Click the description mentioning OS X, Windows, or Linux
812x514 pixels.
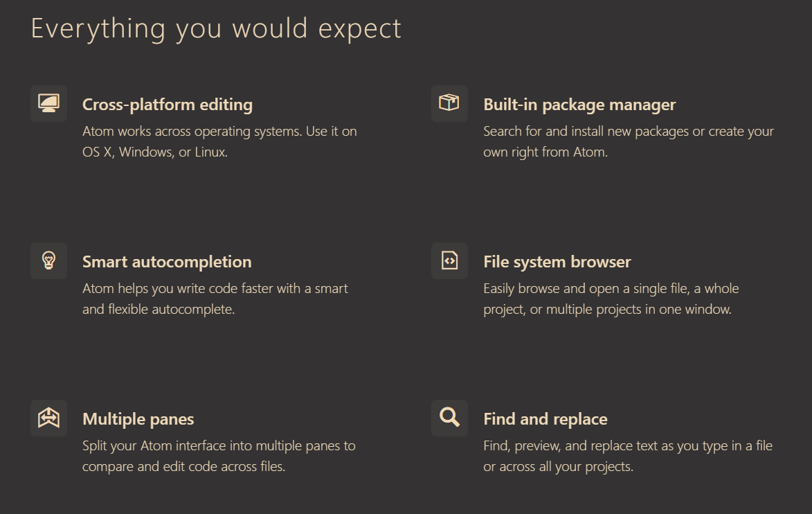(x=219, y=141)
